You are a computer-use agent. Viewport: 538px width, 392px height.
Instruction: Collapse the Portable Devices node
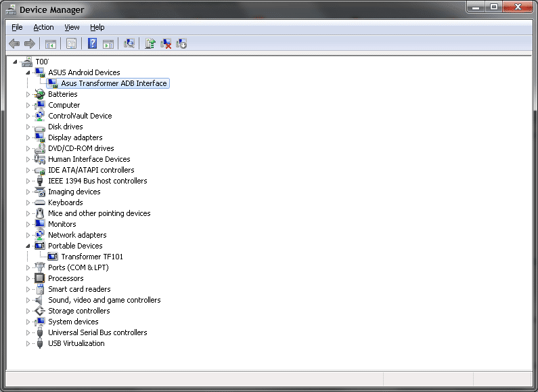pos(28,246)
